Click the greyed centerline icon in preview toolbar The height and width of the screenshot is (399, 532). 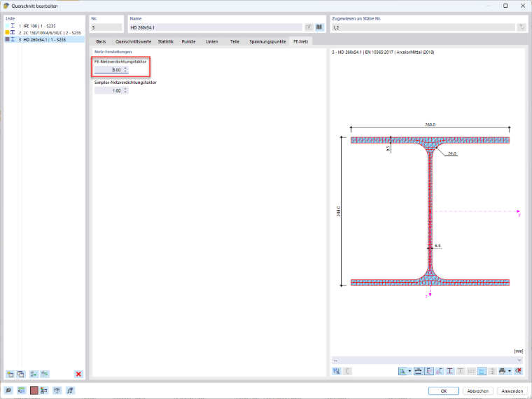point(492,371)
